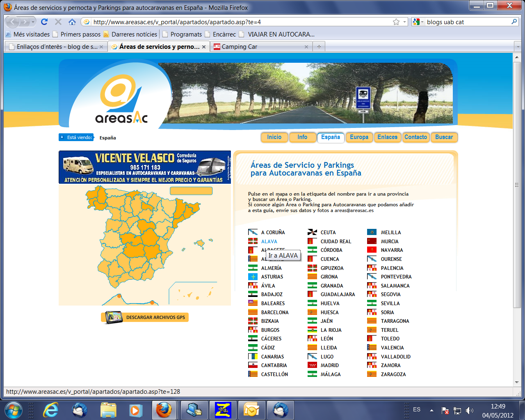
Task: Open the Europa menu item
Action: (x=359, y=137)
